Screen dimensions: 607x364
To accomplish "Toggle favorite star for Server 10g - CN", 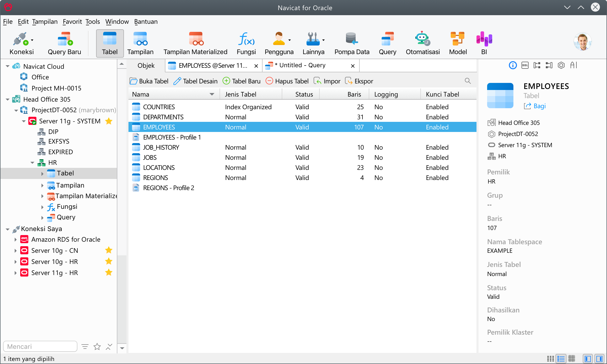I will 109,250.
